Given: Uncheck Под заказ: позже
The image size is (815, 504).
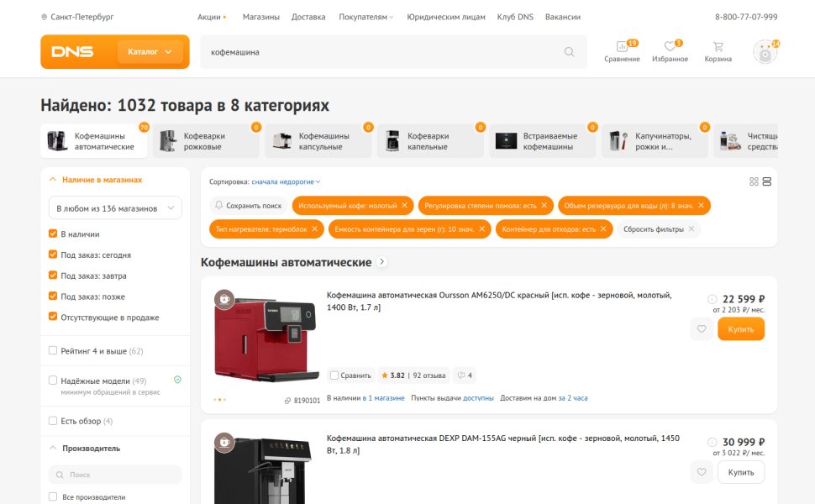Looking at the screenshot, I should click(52, 297).
